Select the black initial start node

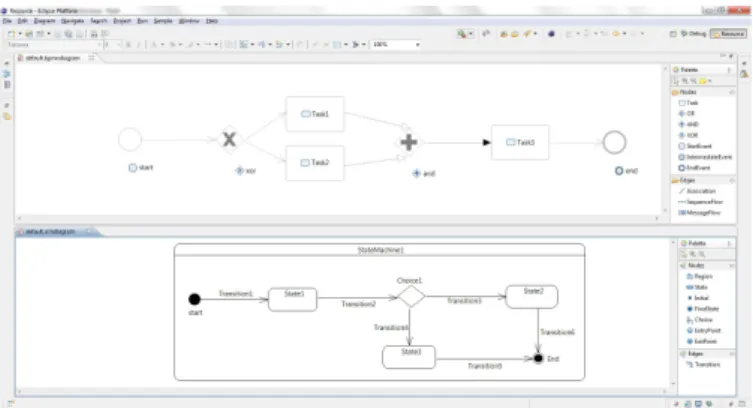pyautogui.click(x=194, y=299)
